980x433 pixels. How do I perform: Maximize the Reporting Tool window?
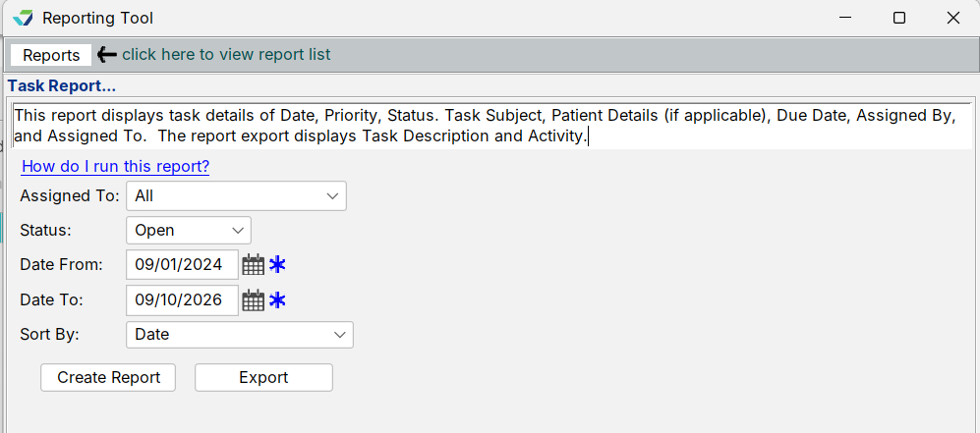tap(899, 18)
